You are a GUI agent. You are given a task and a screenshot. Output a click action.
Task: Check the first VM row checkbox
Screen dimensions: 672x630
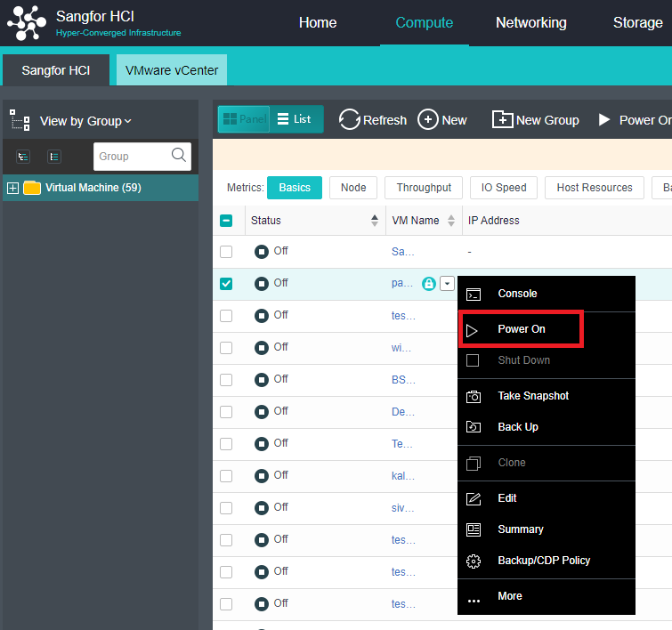[226, 252]
